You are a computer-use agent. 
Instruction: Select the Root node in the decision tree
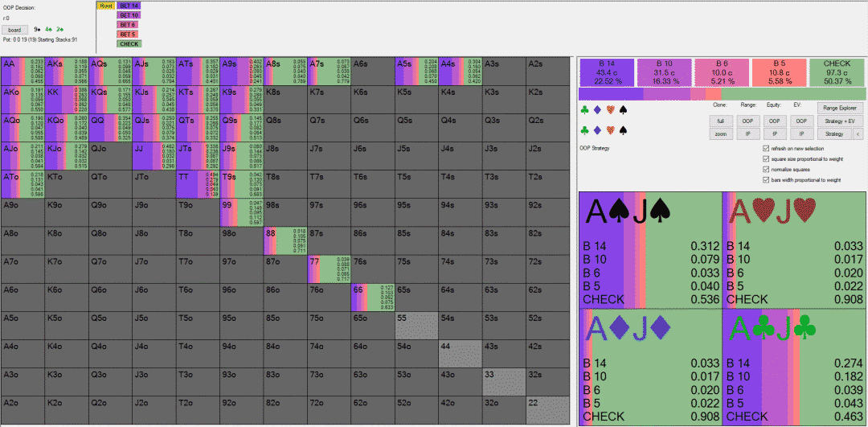tap(105, 6)
